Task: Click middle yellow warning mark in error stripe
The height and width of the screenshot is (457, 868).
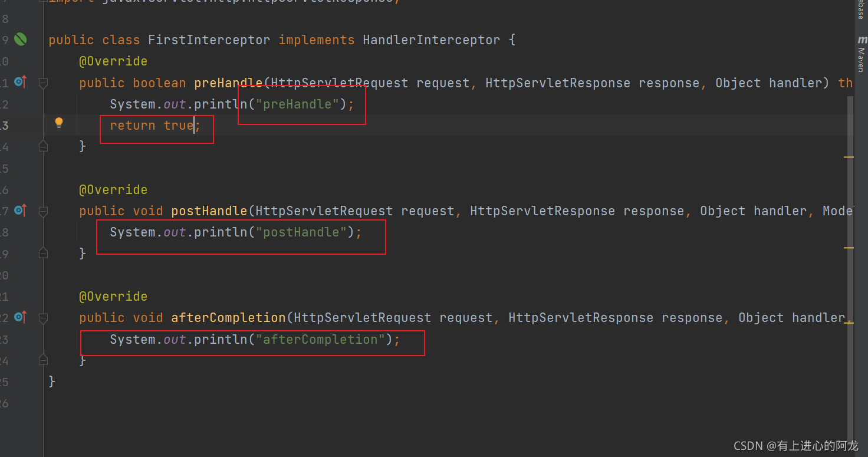Action: click(x=849, y=248)
